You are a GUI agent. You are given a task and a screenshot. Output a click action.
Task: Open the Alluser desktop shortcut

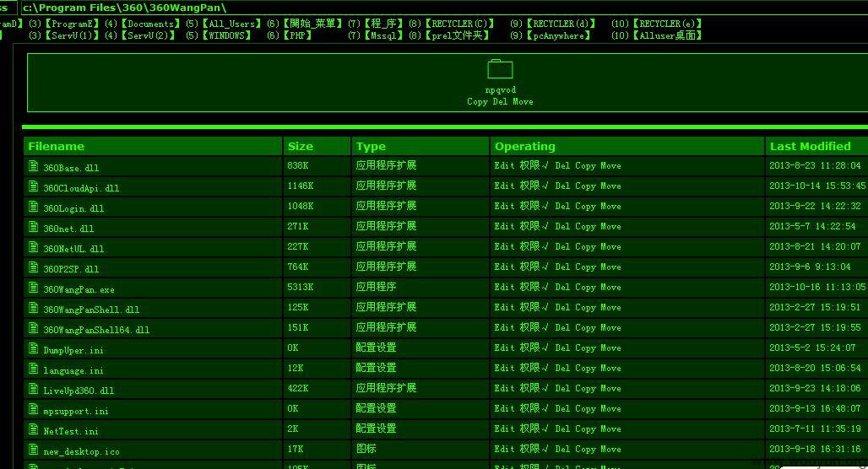point(668,35)
